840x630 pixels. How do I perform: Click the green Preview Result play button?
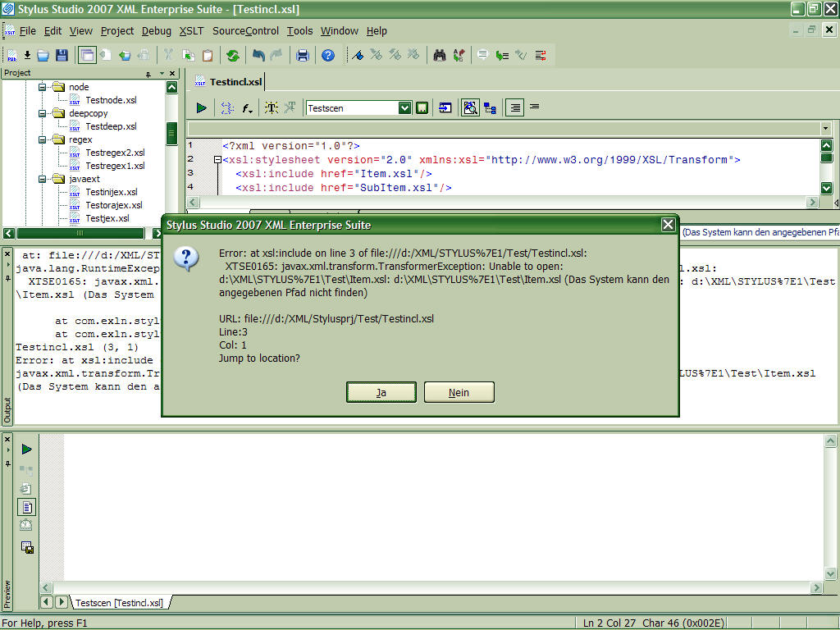click(x=202, y=107)
